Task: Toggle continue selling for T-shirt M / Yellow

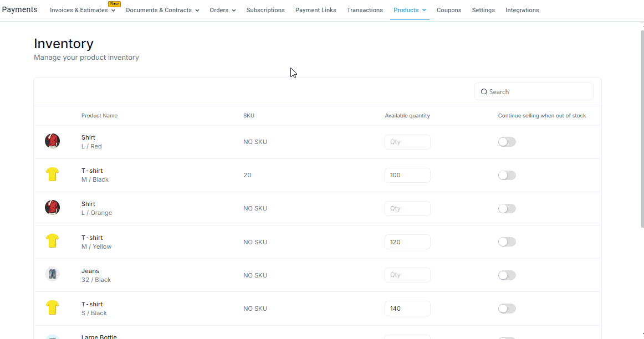Action: tap(507, 242)
